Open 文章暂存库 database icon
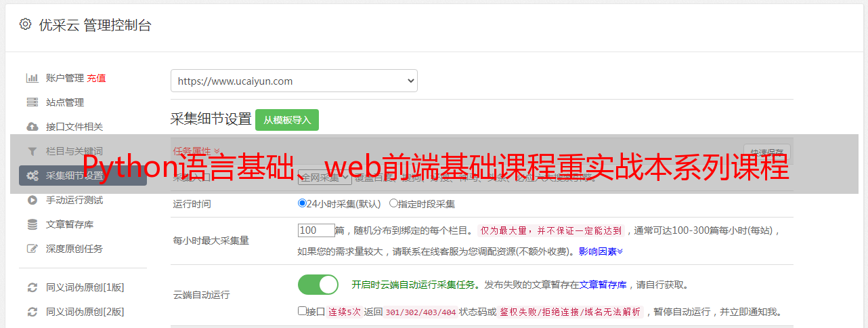Screen dimensions: 868x328 [32, 224]
